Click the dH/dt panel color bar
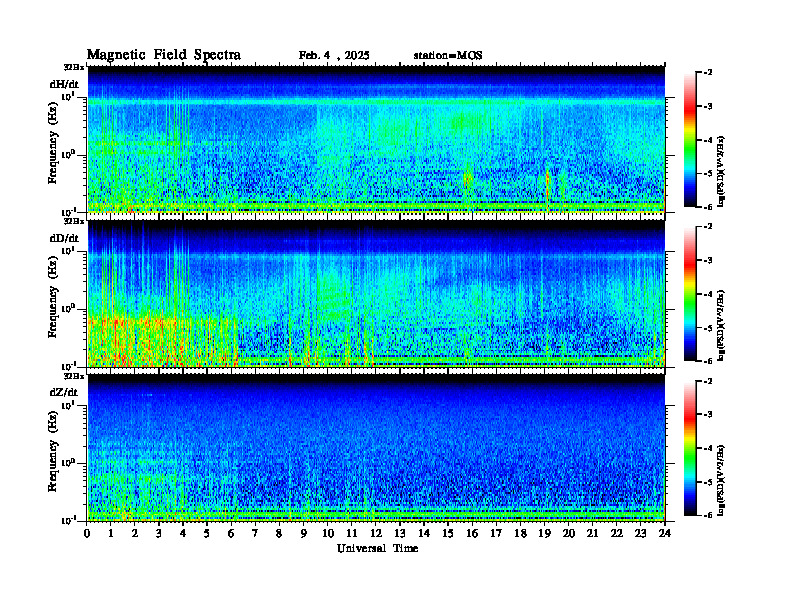 (x=690, y=140)
